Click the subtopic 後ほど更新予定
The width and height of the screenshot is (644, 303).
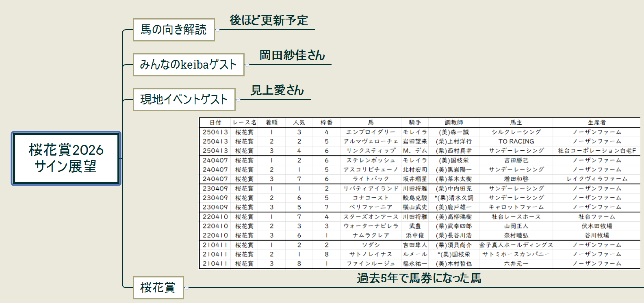[269, 20]
